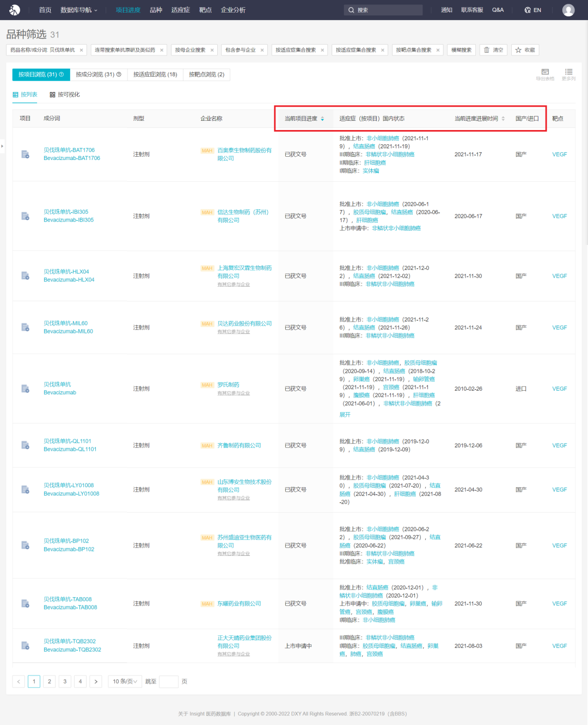Switch to the 按适应症浏览 (18) tab
The width and height of the screenshot is (588, 725).
pos(155,75)
